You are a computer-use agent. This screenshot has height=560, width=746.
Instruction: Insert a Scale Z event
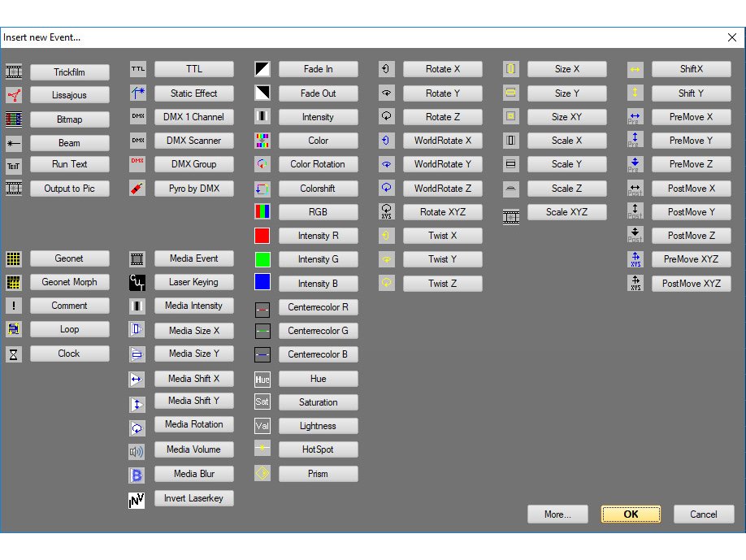tap(566, 189)
